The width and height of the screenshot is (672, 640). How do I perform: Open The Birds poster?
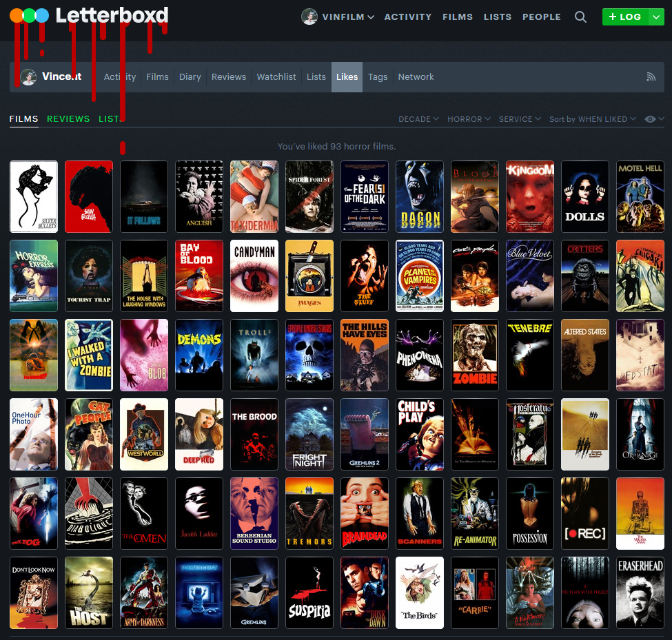(x=420, y=593)
